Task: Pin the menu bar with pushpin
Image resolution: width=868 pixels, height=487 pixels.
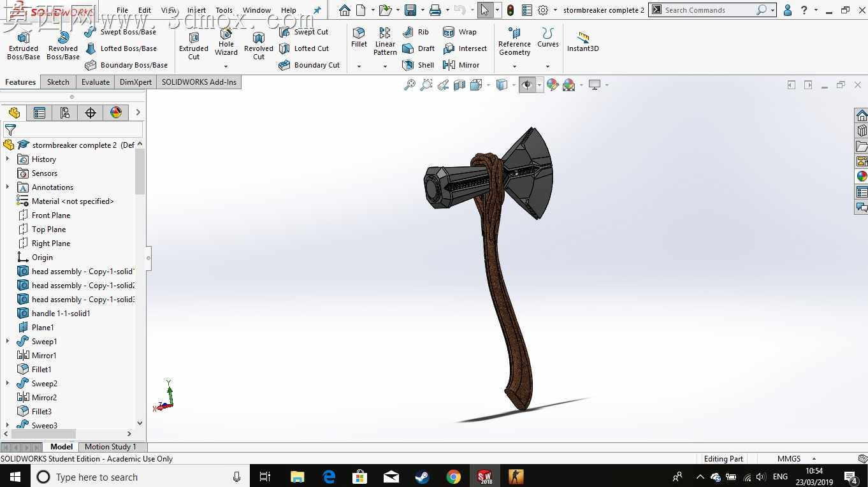Action: (317, 10)
